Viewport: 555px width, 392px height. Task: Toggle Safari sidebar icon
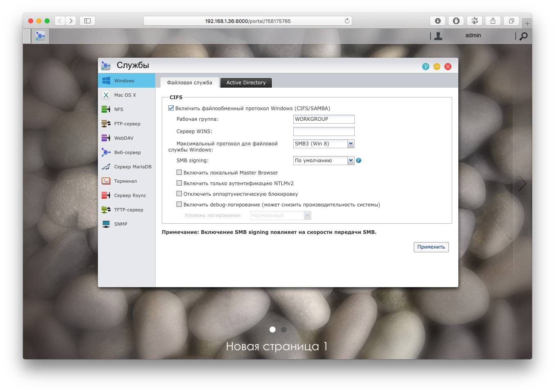(87, 21)
